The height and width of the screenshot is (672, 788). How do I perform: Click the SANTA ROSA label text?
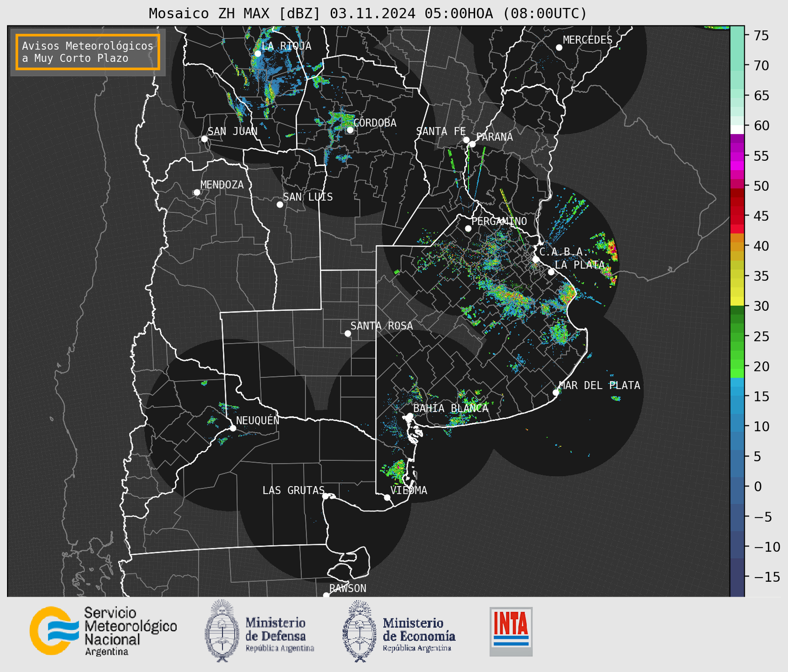click(x=382, y=326)
